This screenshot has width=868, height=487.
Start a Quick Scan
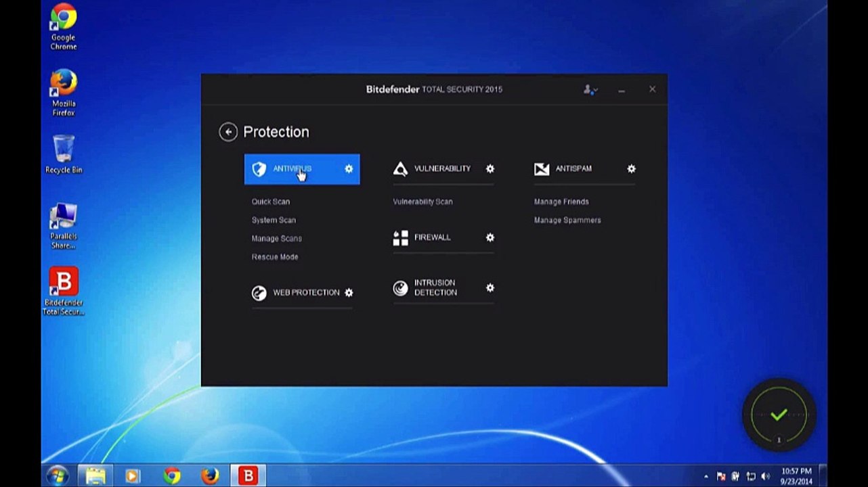271,202
